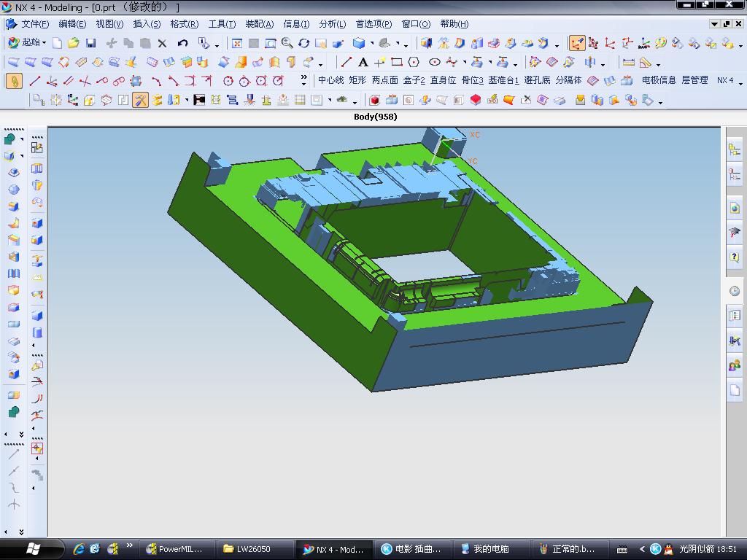
Task: Select the Zoom magnifier tool
Action: pos(287,44)
